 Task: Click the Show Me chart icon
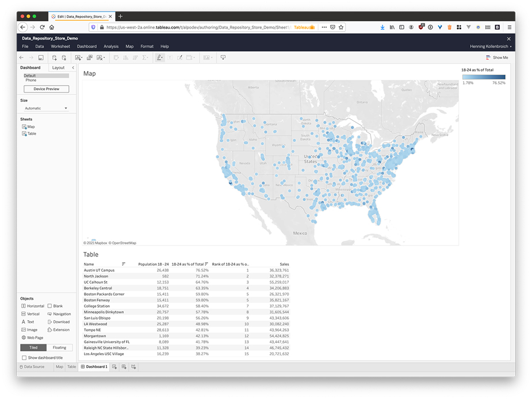pos(488,57)
